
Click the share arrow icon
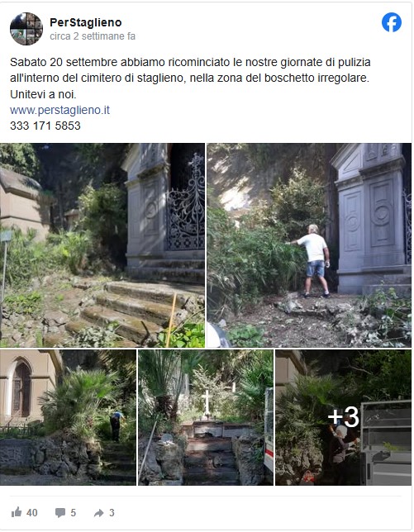[99, 513]
